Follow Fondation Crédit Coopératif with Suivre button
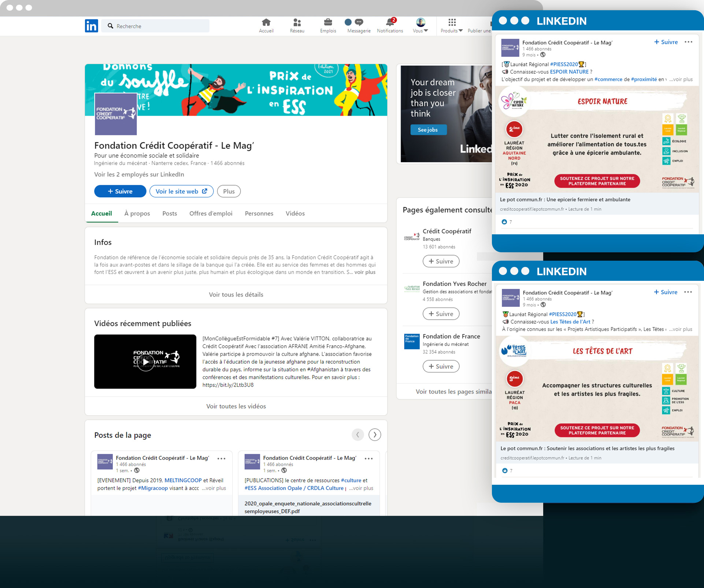Screen dimensions: 704x588 120,191
